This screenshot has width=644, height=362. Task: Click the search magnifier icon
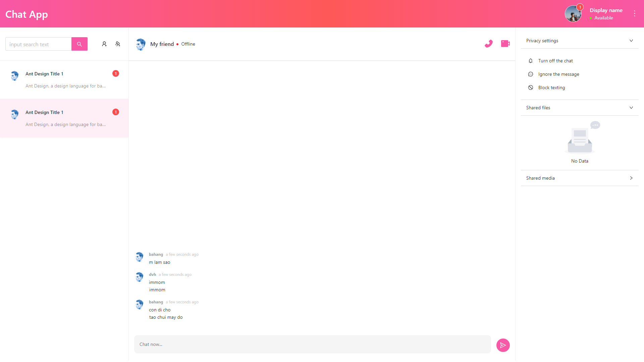[x=79, y=44]
